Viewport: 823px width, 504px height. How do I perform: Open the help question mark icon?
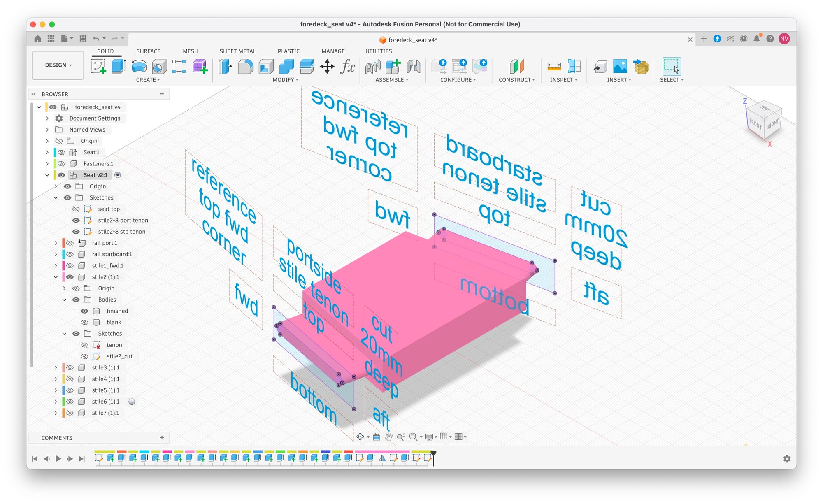click(770, 39)
